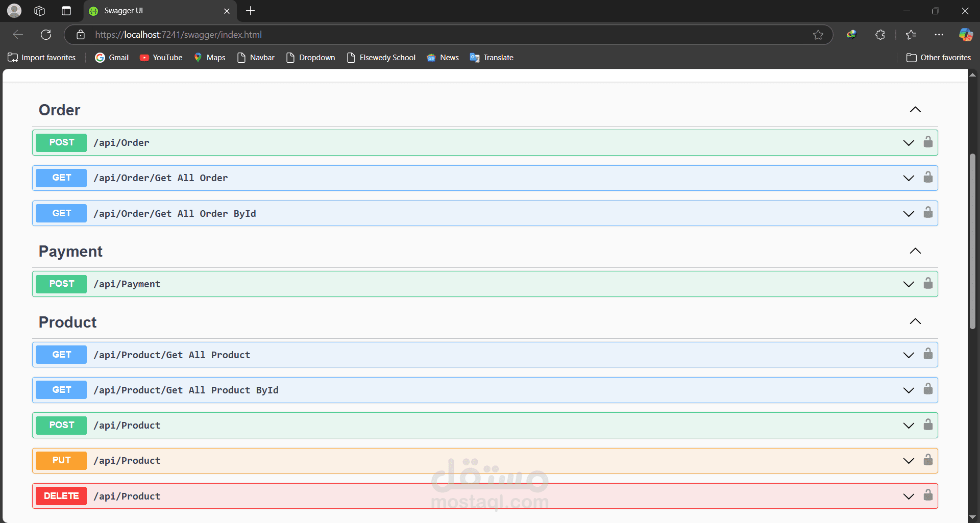980x523 pixels.
Task: Click lock icon on Get All Order row
Action: tap(928, 177)
